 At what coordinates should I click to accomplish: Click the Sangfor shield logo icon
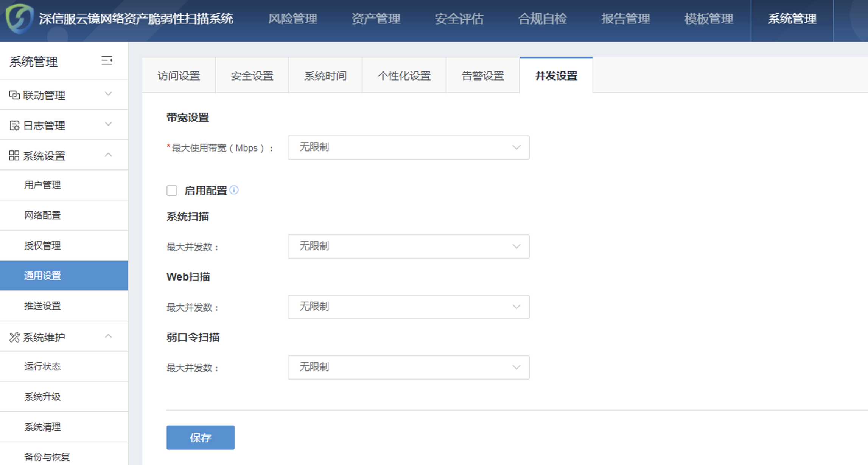pyautogui.click(x=20, y=18)
